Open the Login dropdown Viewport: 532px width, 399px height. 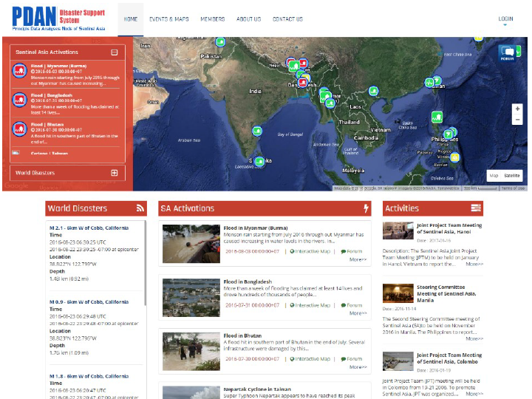505,19
